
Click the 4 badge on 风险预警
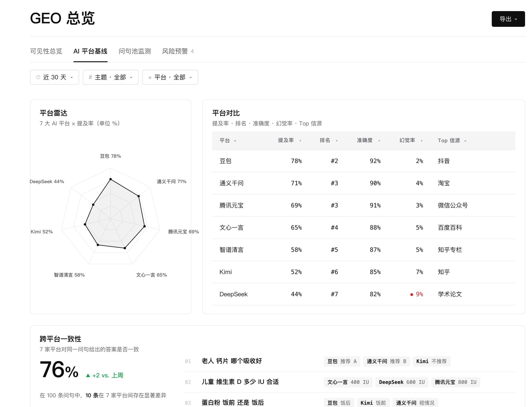[192, 51]
